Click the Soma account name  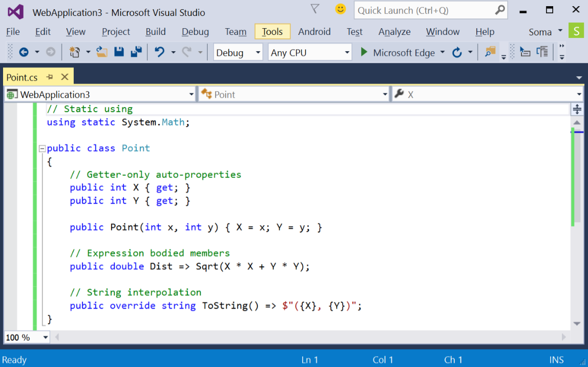click(x=539, y=31)
